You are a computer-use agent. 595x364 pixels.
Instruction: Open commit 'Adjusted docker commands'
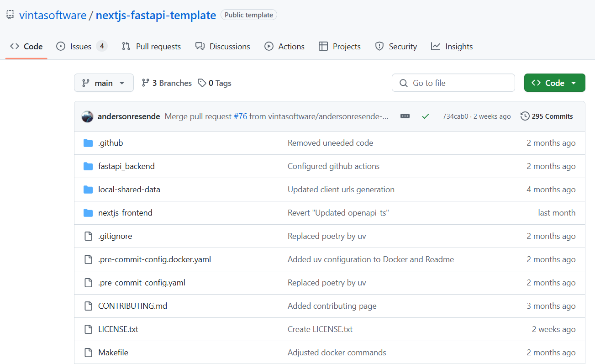[x=337, y=353]
